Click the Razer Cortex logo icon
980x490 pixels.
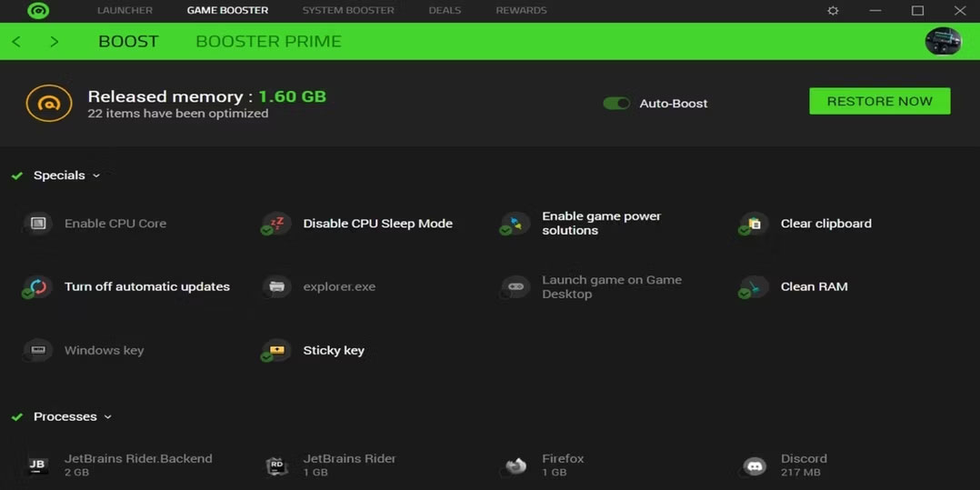pyautogui.click(x=38, y=11)
